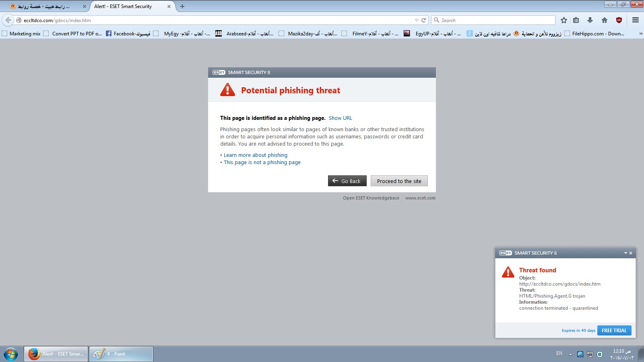Close the Alert! - ESET Smart Security tab

(x=169, y=6)
